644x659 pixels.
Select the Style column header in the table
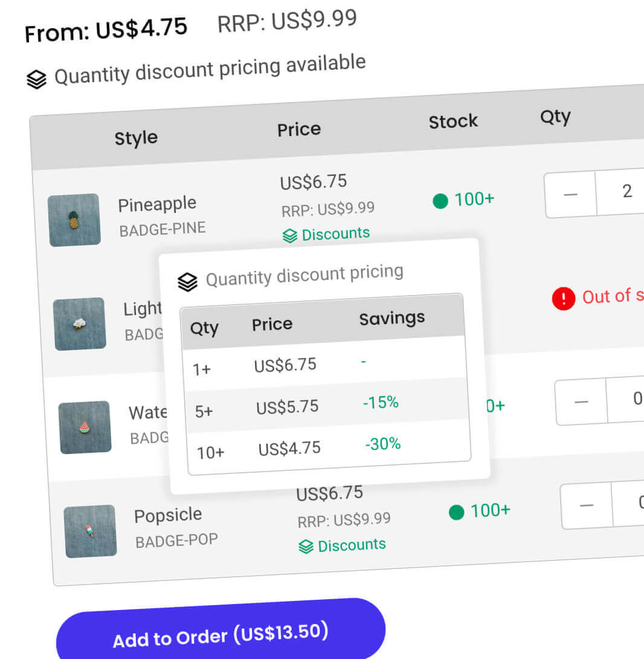(x=136, y=138)
